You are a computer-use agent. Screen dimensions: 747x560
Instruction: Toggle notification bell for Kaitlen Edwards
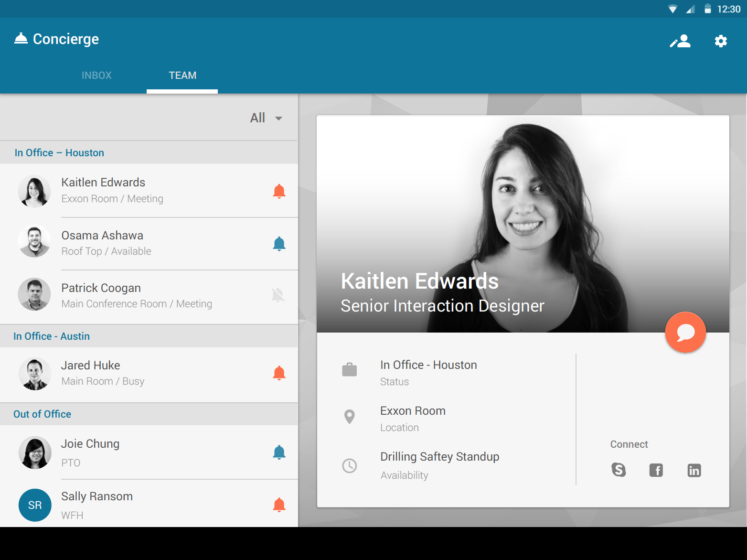(x=279, y=191)
